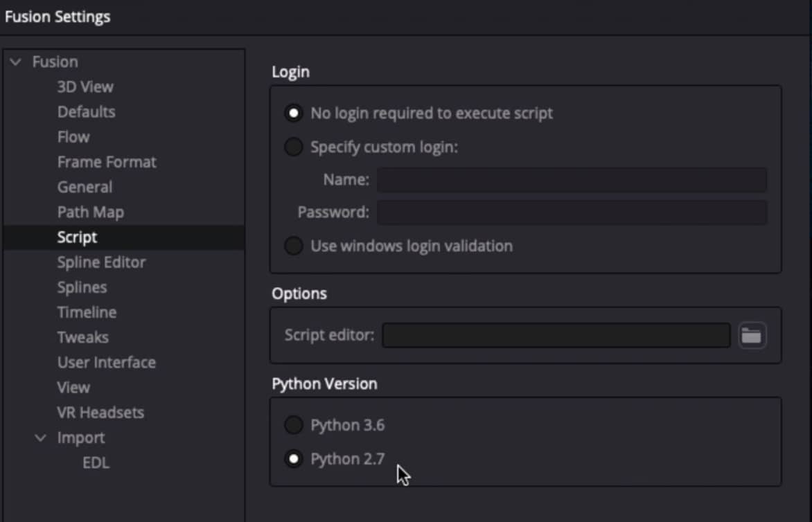Viewport: 812px width, 522px height.
Task: Open Splines settings page
Action: [82, 287]
